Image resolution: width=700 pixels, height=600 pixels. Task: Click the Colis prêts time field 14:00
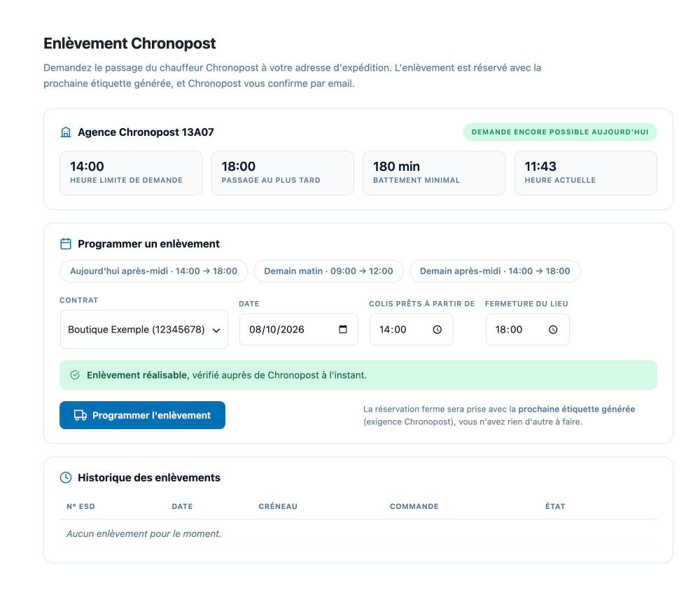pyautogui.click(x=411, y=330)
